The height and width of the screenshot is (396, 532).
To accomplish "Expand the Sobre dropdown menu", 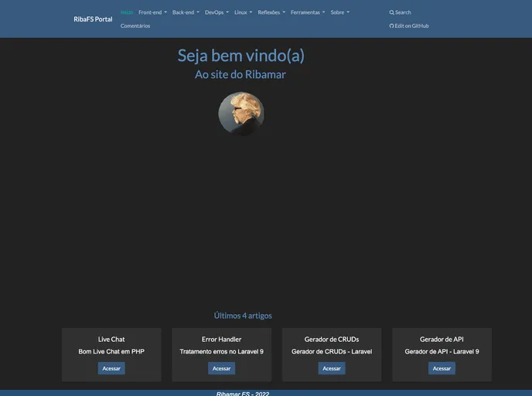I will (340, 12).
